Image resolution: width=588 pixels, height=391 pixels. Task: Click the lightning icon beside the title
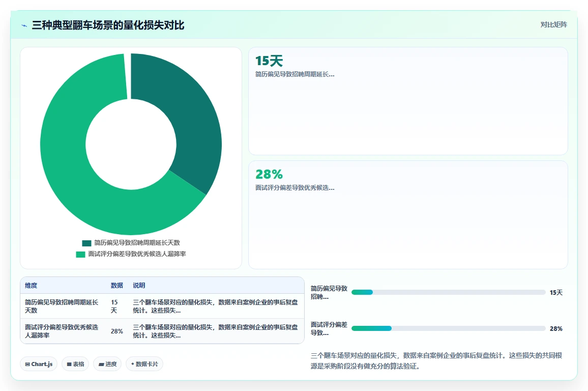(x=24, y=25)
